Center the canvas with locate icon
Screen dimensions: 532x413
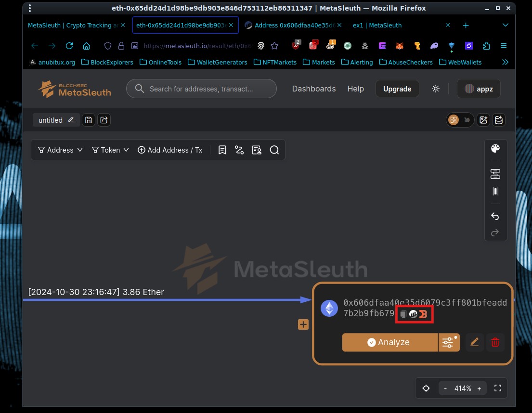(x=426, y=388)
